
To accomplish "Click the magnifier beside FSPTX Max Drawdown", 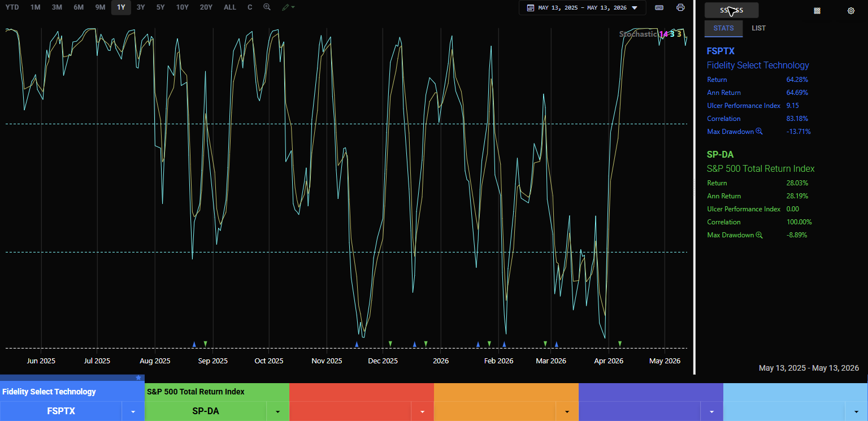I will pyautogui.click(x=759, y=132).
